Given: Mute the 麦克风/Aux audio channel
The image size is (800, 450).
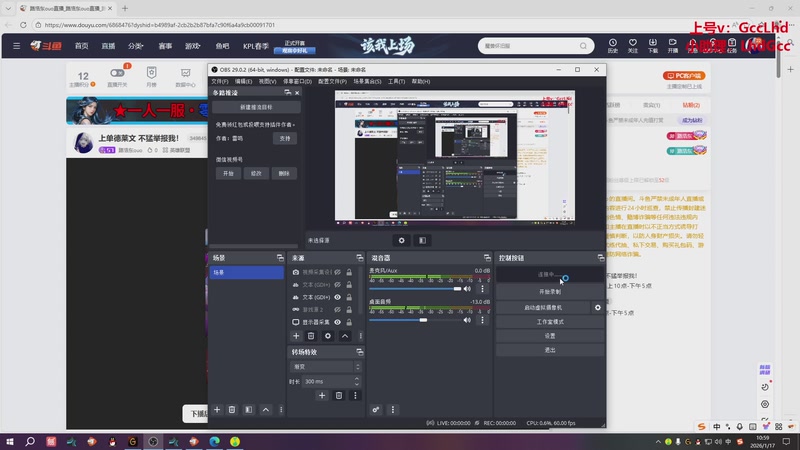Looking at the screenshot, I should (x=467, y=289).
